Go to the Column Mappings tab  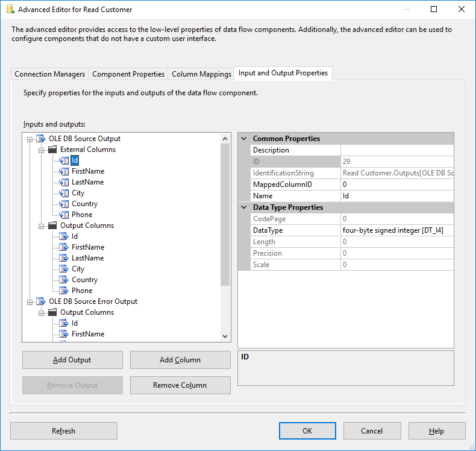[201, 74]
